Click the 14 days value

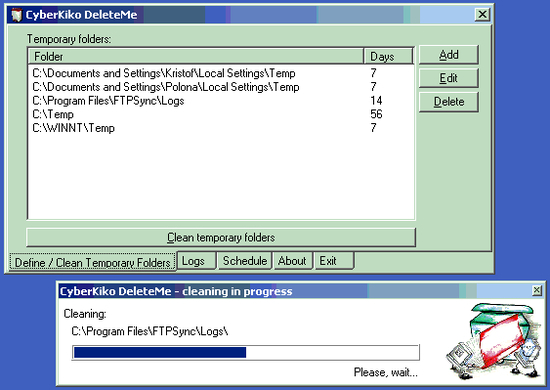[x=376, y=101]
